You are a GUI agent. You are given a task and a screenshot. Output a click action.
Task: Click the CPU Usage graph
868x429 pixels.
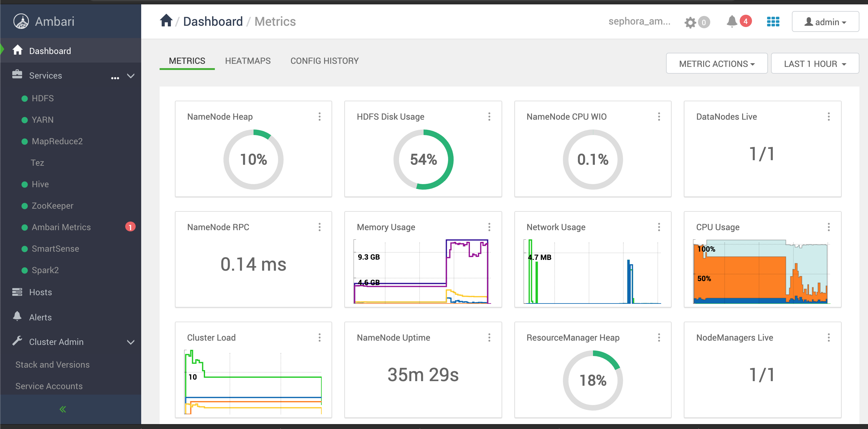(761, 272)
